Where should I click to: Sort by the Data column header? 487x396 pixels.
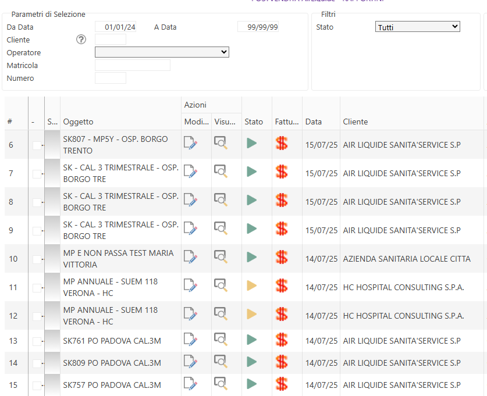pyautogui.click(x=313, y=122)
